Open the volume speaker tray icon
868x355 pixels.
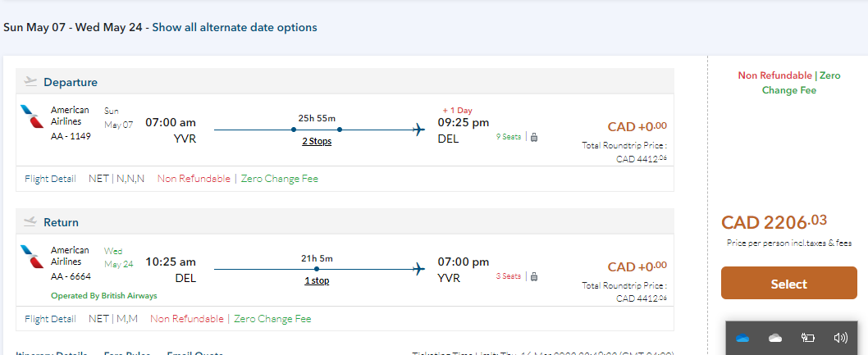point(839,338)
